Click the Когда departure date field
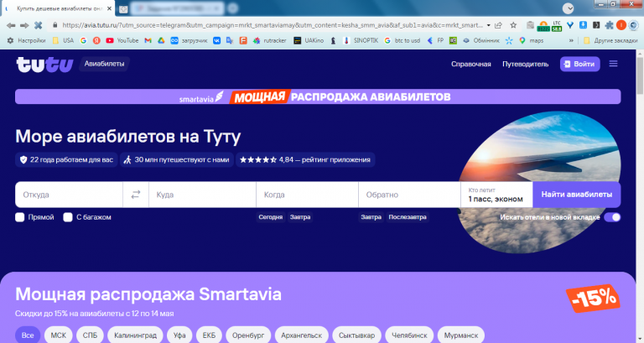The height and width of the screenshot is (343, 644). (307, 195)
